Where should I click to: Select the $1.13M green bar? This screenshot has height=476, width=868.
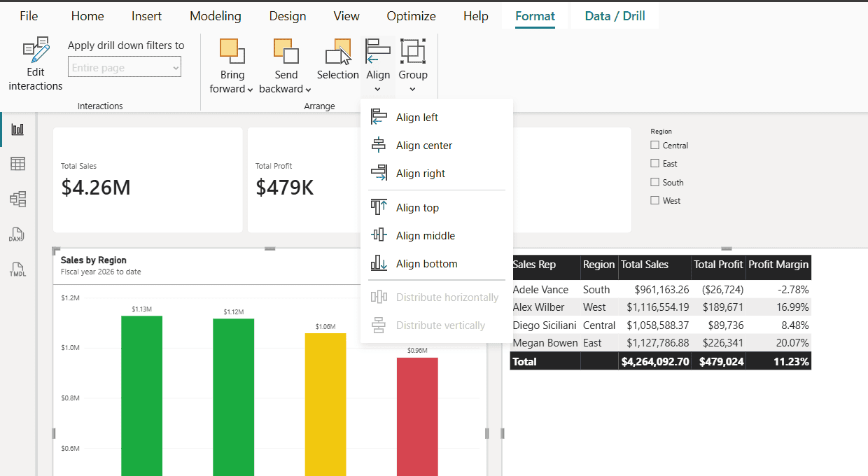(x=141, y=395)
